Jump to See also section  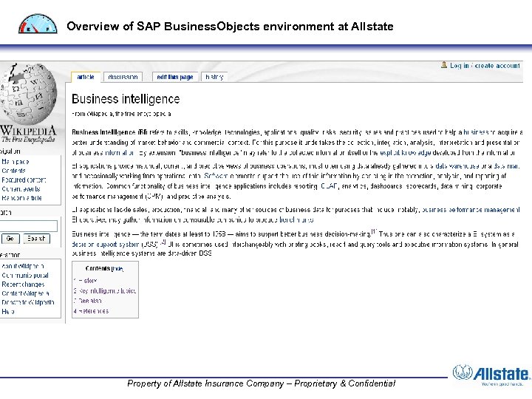tap(87, 301)
